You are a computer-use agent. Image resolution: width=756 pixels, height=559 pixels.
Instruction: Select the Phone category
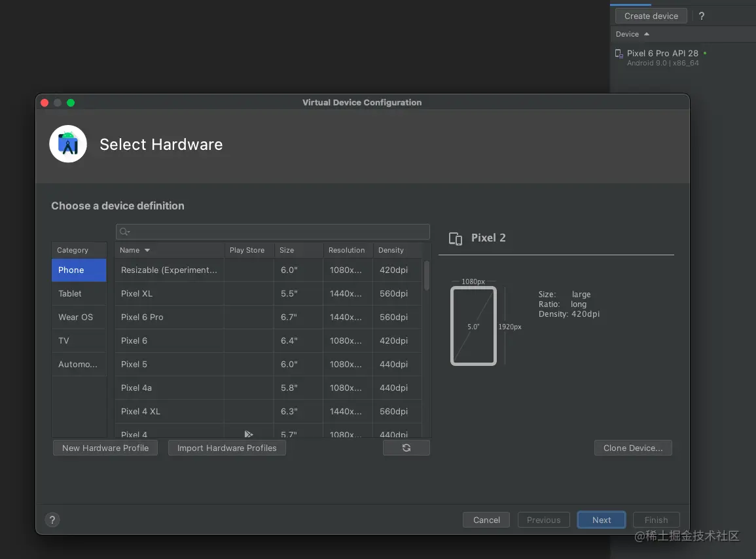tap(79, 270)
